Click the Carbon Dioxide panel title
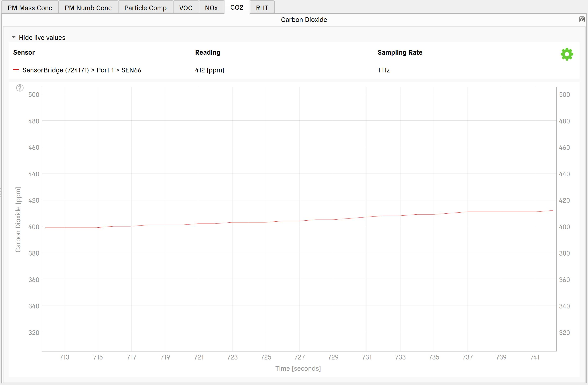 pos(304,20)
